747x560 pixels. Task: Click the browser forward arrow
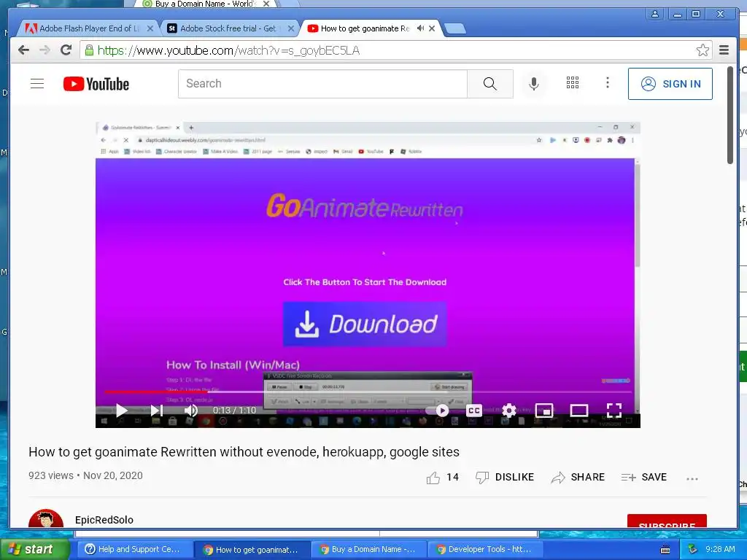point(44,50)
